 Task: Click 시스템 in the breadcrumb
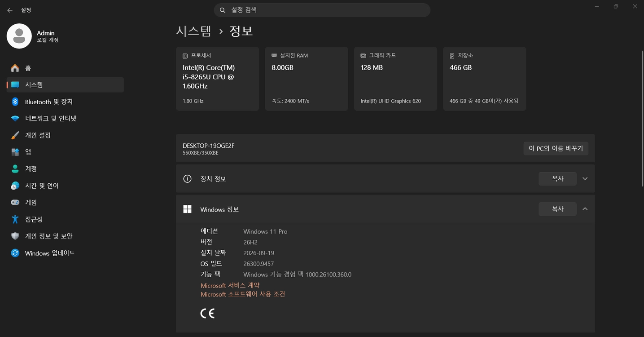193,31
